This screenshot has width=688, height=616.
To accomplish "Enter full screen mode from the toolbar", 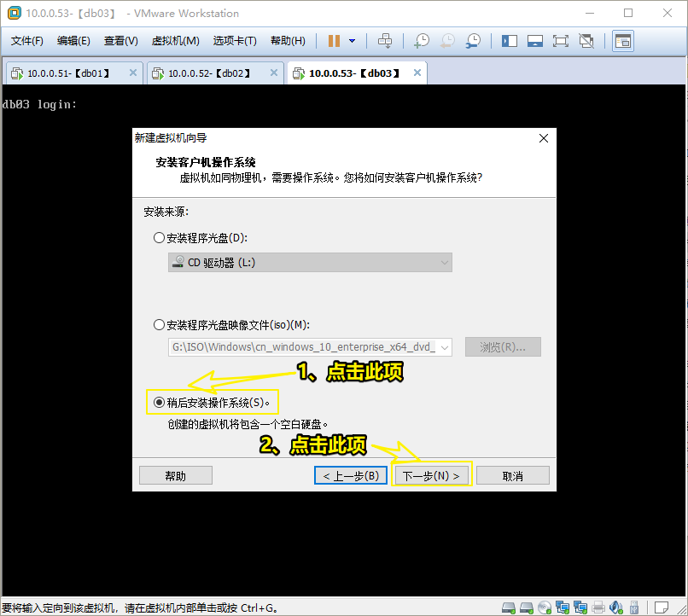I will [x=562, y=40].
